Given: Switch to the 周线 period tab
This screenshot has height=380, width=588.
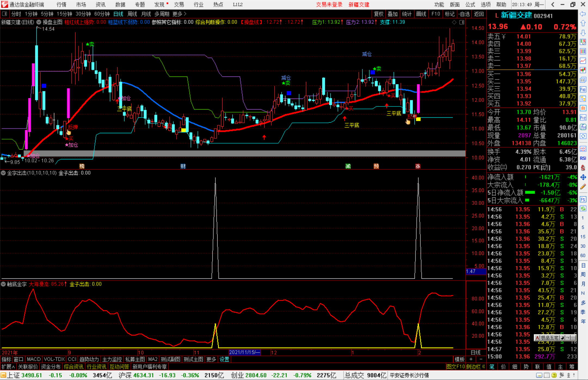Looking at the screenshot, I should click(x=132, y=14).
